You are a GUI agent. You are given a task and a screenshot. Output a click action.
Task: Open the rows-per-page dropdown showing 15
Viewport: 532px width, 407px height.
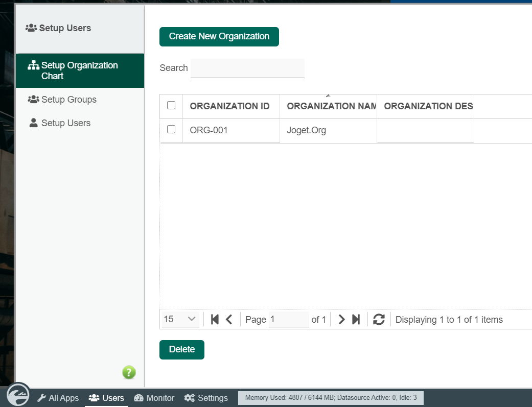click(180, 320)
